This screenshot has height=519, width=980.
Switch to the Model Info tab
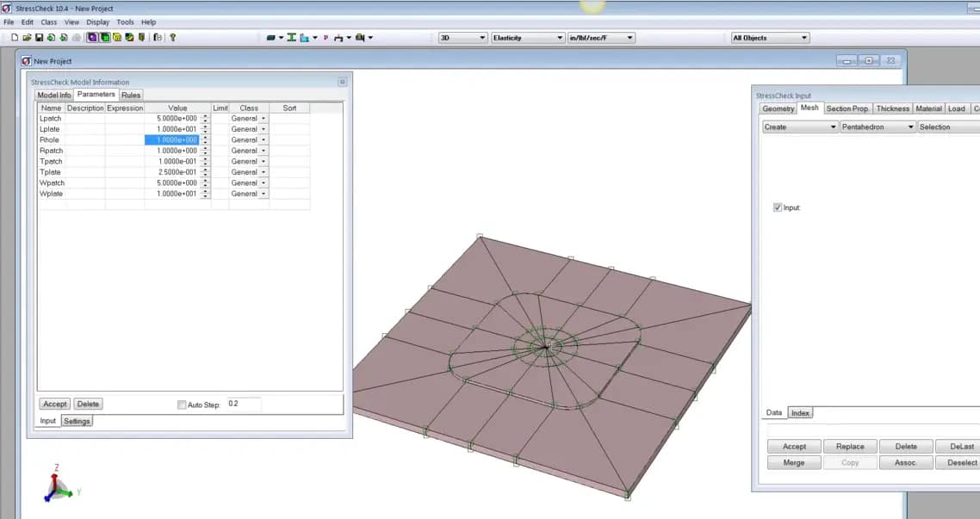(53, 95)
